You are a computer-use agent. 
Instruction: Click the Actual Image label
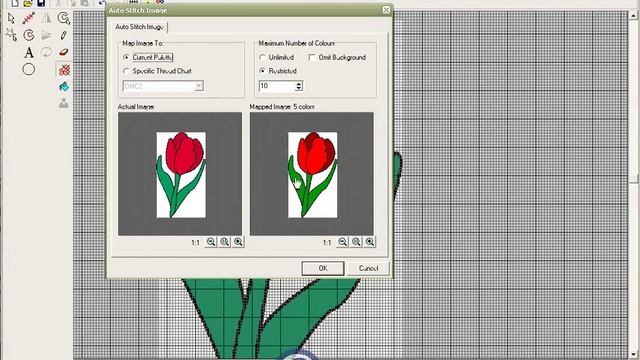coord(136,107)
